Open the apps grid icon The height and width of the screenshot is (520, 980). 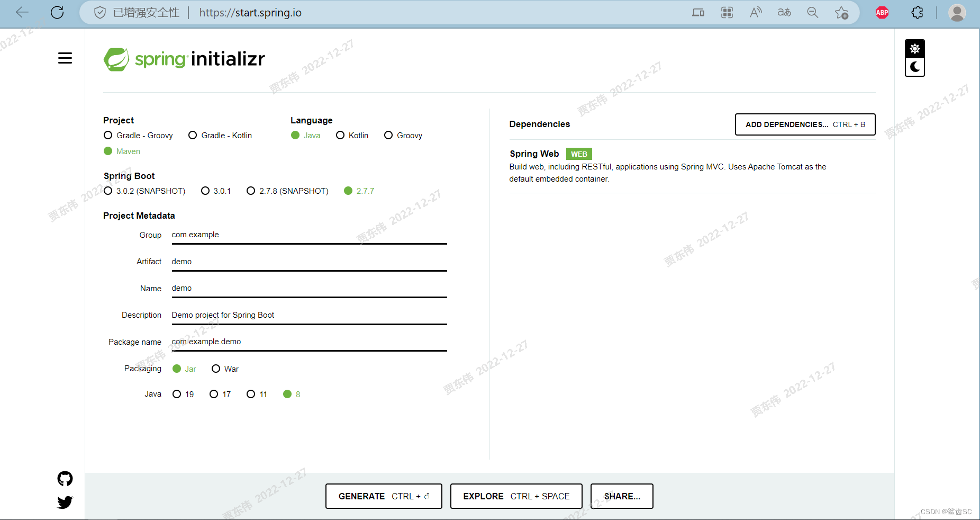(727, 13)
